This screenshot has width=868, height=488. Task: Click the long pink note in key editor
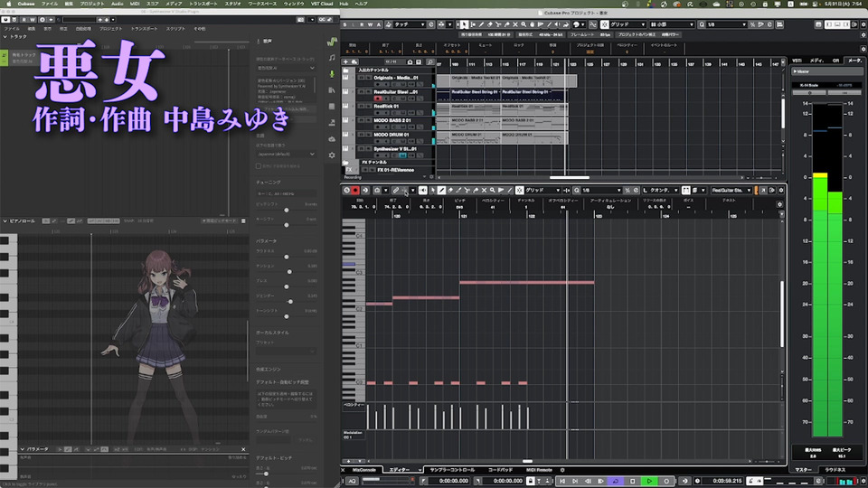pyautogui.click(x=526, y=283)
